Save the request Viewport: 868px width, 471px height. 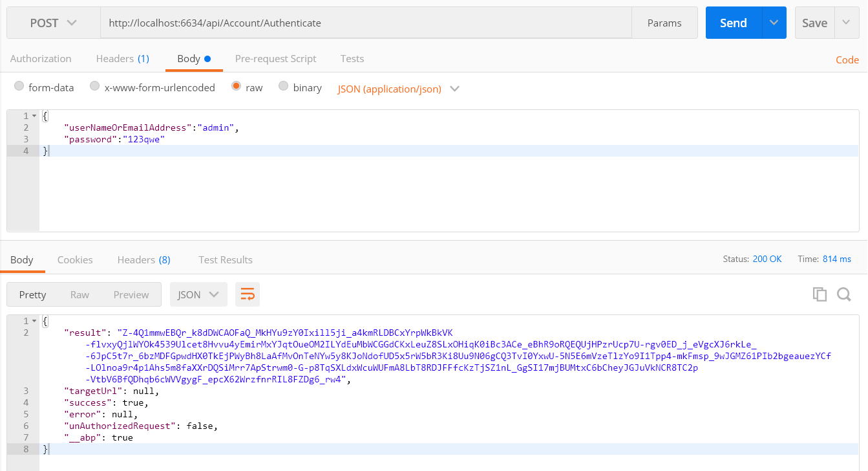click(x=815, y=23)
